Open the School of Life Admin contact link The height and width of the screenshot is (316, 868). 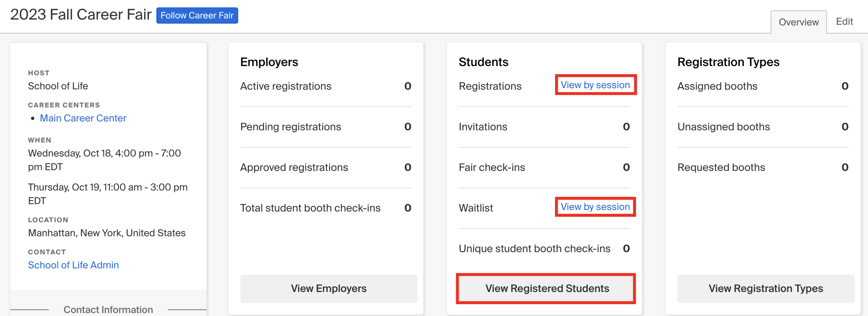73,265
